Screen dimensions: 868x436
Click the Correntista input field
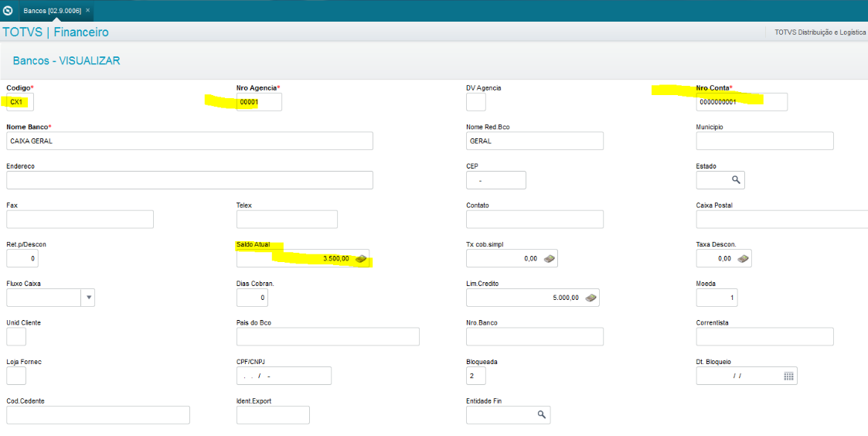tap(764, 336)
